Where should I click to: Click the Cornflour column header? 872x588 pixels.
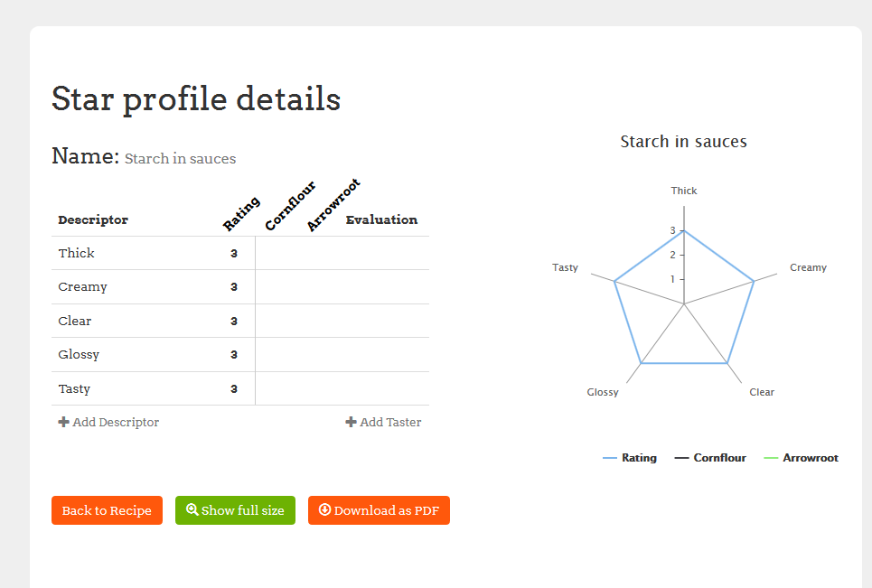(x=290, y=206)
